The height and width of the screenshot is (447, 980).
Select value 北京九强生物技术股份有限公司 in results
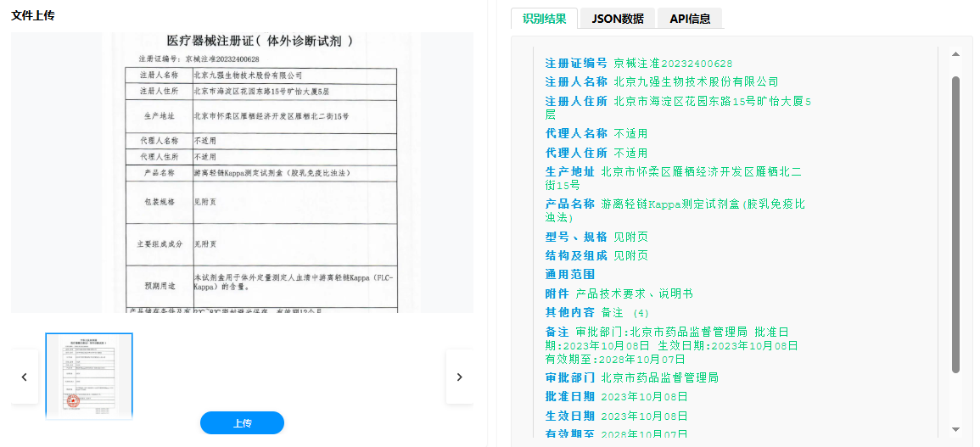[x=697, y=82]
